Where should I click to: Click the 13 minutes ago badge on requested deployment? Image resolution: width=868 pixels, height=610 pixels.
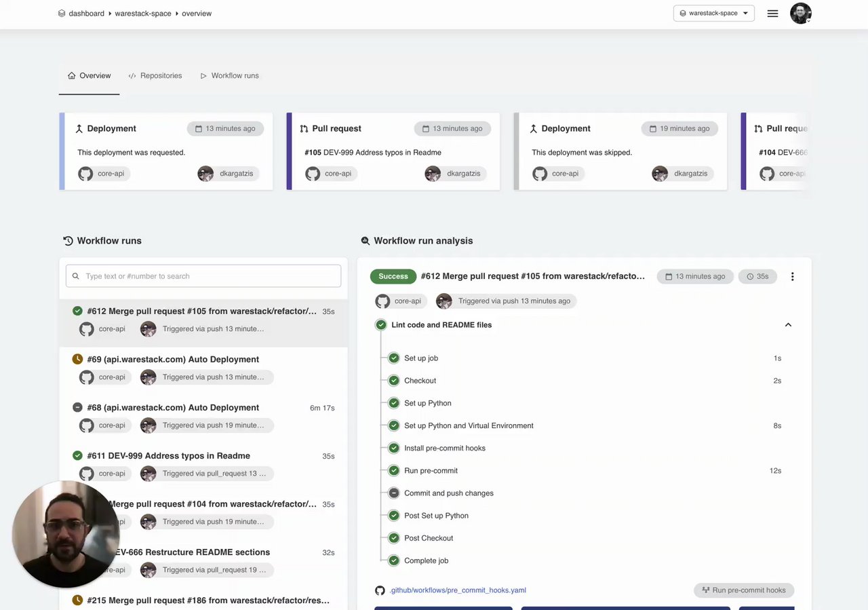pyautogui.click(x=225, y=128)
